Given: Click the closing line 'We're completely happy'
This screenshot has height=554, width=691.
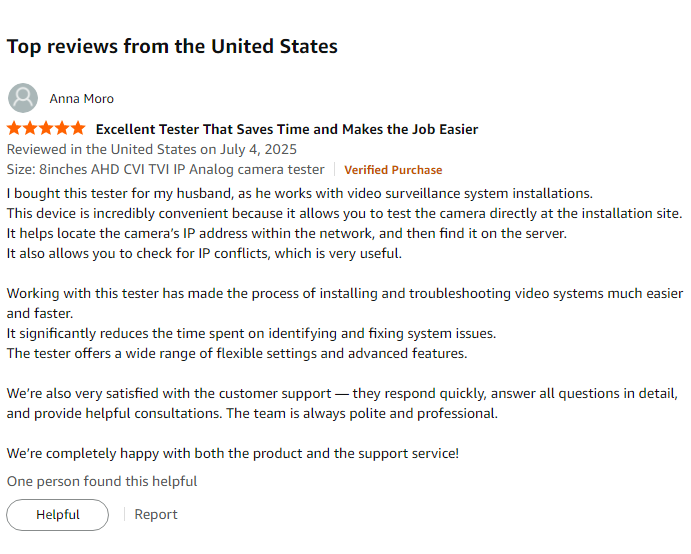Looking at the screenshot, I should click(233, 454).
